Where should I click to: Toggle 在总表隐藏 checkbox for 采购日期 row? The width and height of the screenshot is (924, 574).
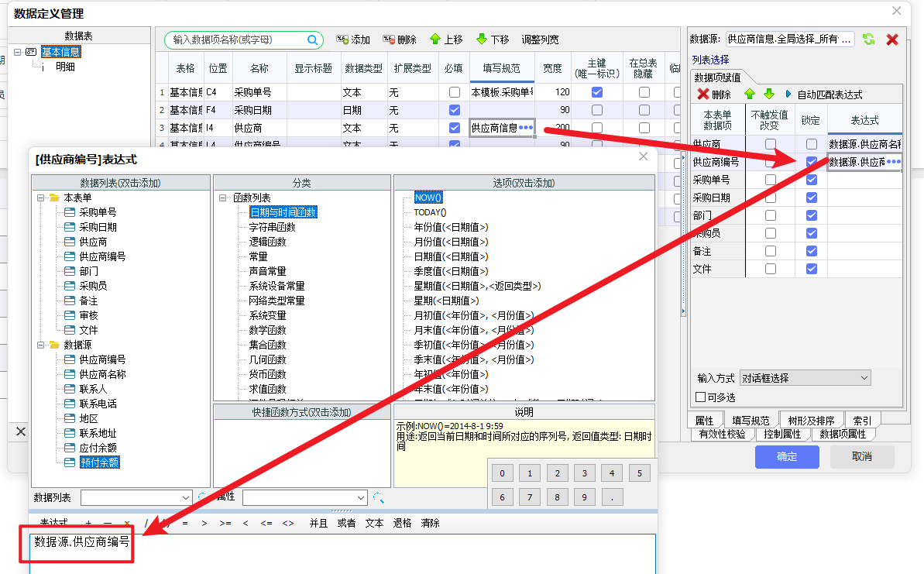644,110
